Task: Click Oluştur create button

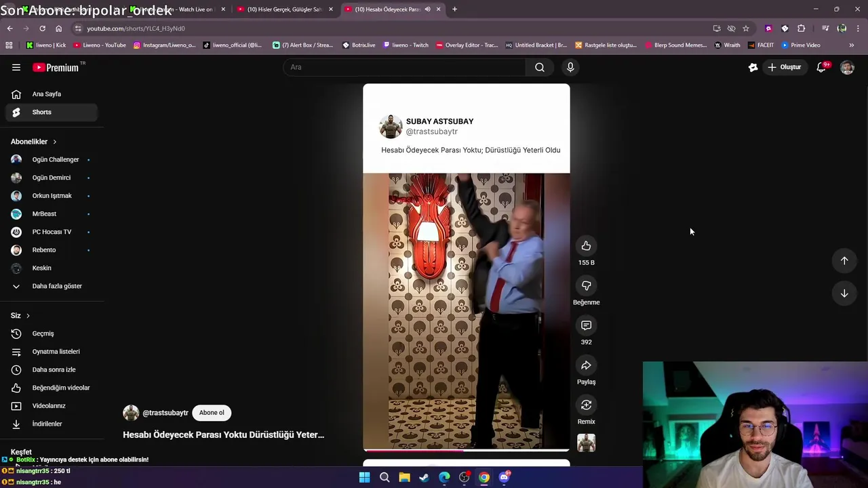Action: click(x=785, y=67)
